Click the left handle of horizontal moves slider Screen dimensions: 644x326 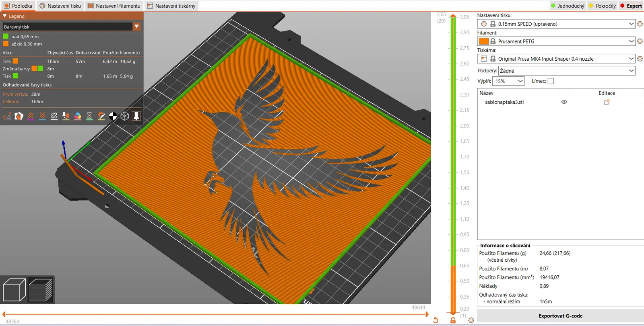(4, 314)
